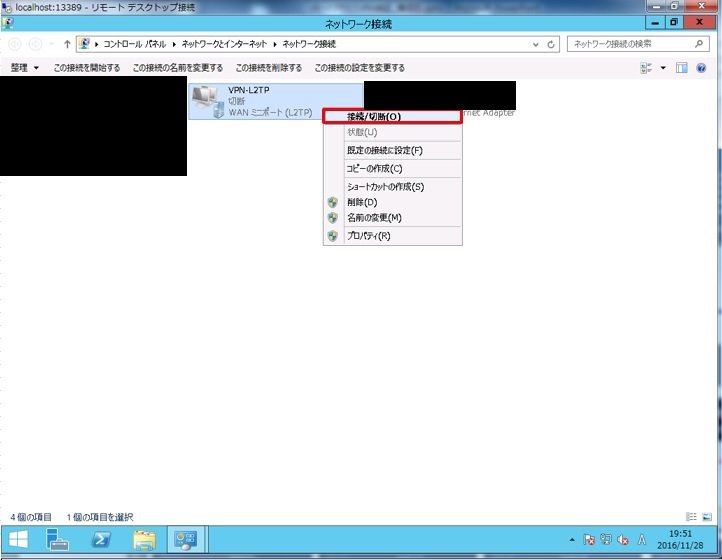The height and width of the screenshot is (560, 722).
Task: Refresh the network connections folder
Action: tap(552, 45)
